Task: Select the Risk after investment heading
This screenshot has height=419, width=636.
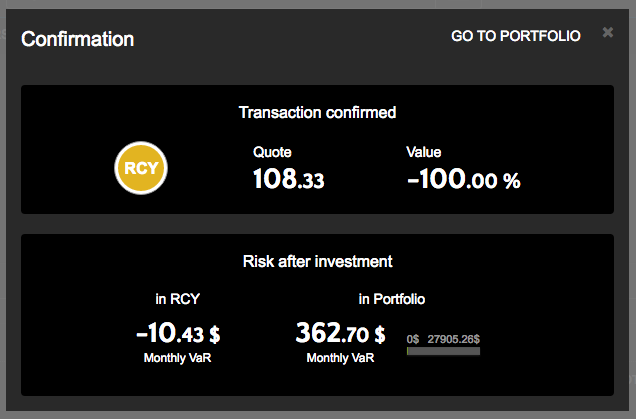Action: (x=317, y=262)
